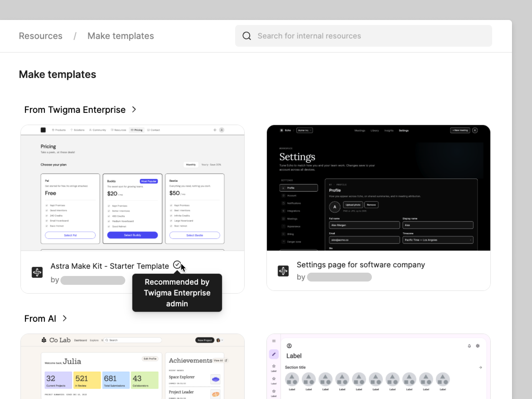Open Label section template thumbnail
The width and height of the screenshot is (532, 399).
coord(378,366)
